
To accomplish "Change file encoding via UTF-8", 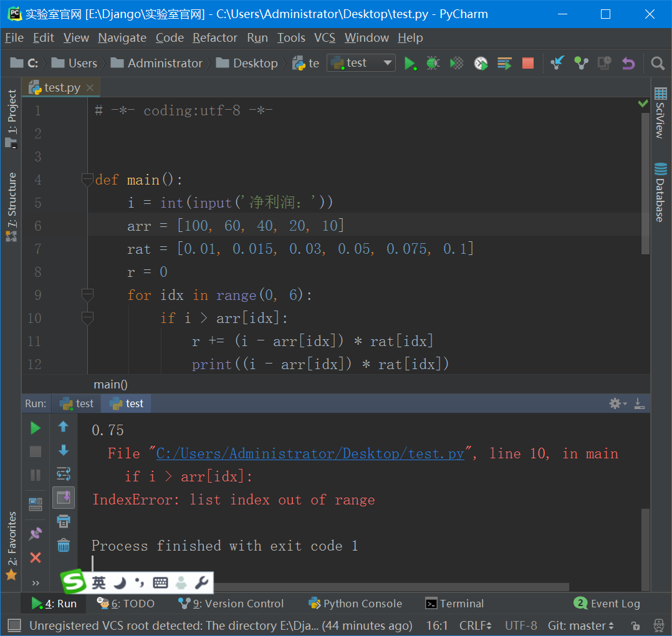I will [521, 626].
